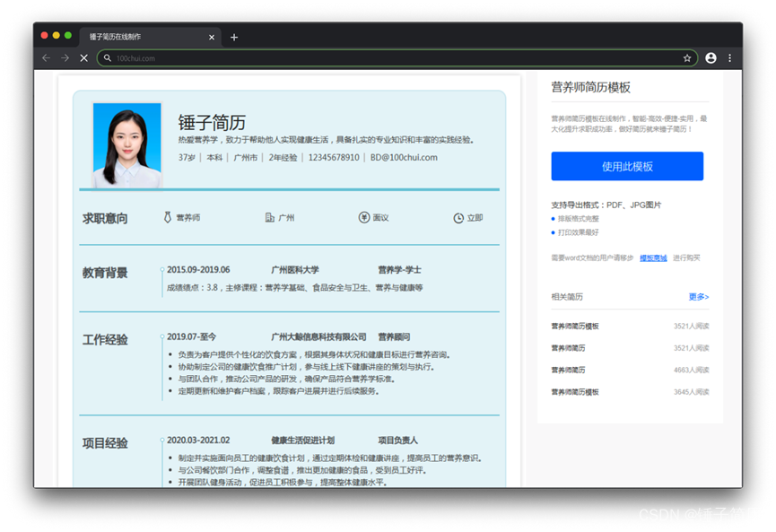The width and height of the screenshot is (776, 532).
Task: Click the 立即 clock availability icon
Action: (x=458, y=218)
